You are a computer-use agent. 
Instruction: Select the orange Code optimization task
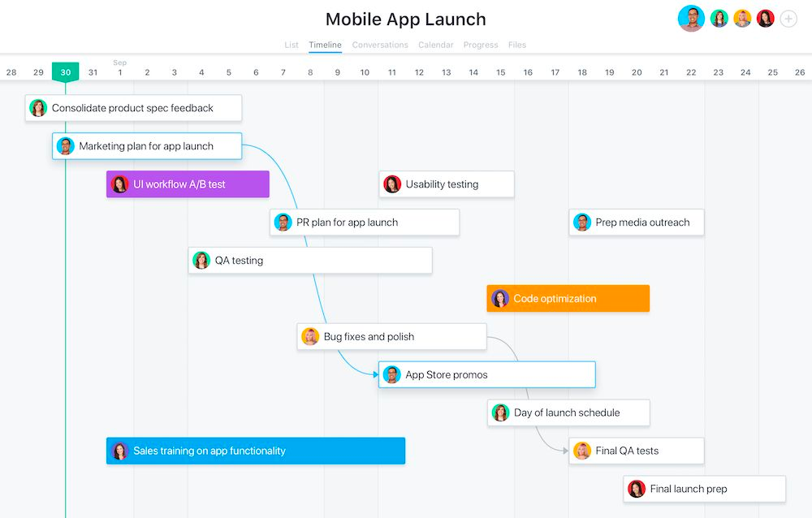pyautogui.click(x=568, y=298)
